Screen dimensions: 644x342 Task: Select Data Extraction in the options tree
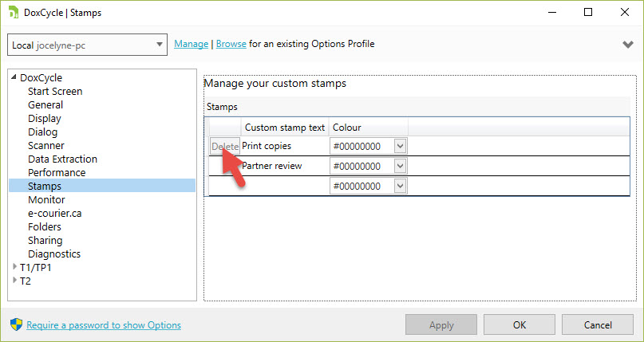coord(62,159)
